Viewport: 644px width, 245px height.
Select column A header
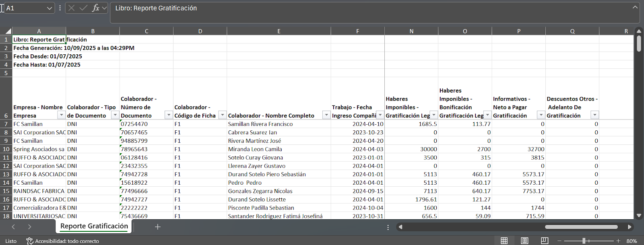tap(39, 31)
